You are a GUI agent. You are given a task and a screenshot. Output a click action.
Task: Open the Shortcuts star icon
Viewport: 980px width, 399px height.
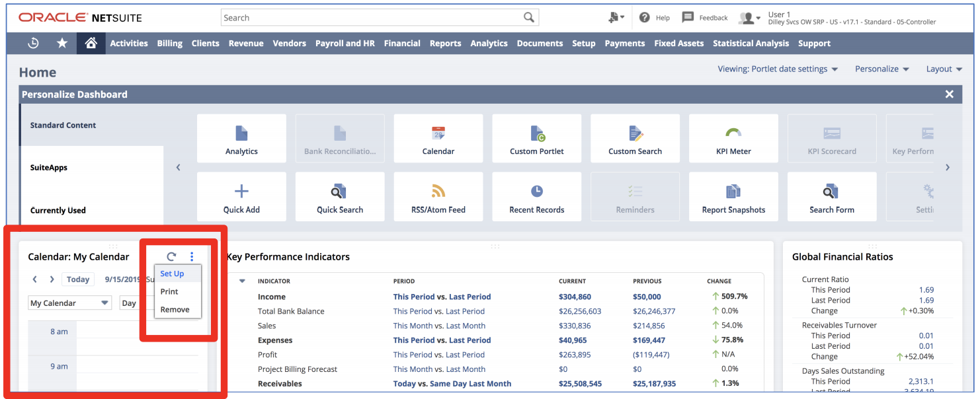click(62, 43)
